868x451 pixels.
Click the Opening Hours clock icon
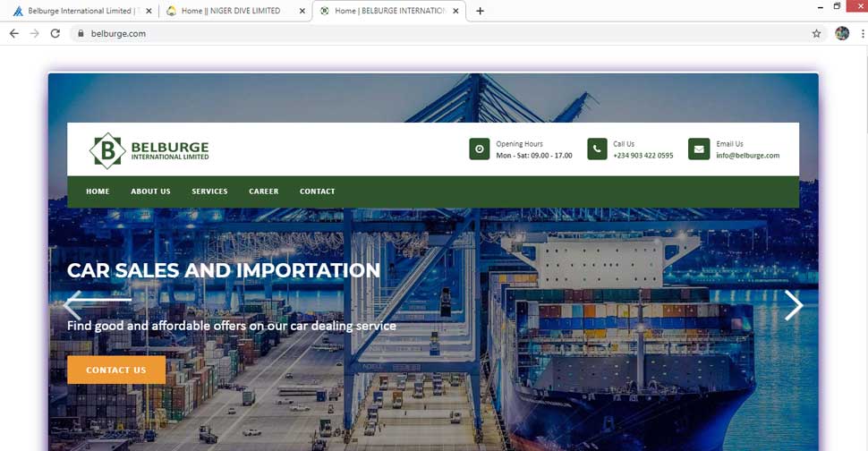[x=480, y=149]
